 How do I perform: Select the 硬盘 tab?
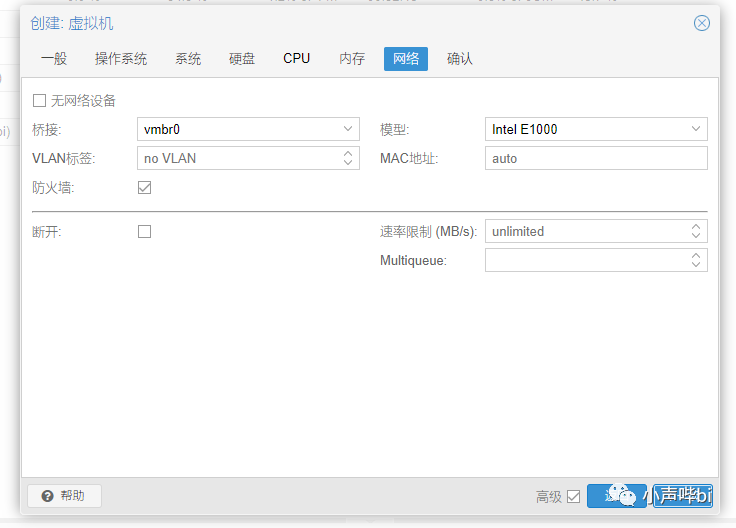242,59
